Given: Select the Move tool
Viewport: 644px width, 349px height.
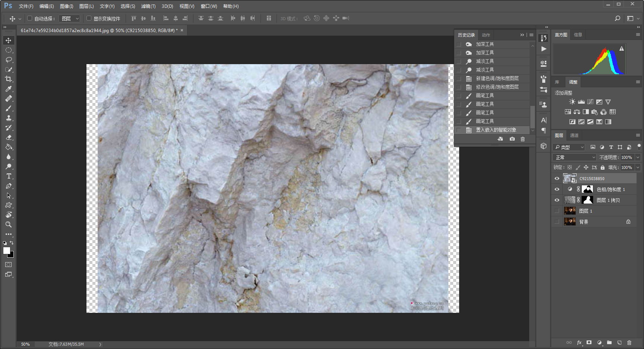Looking at the screenshot, I should pos(9,40).
